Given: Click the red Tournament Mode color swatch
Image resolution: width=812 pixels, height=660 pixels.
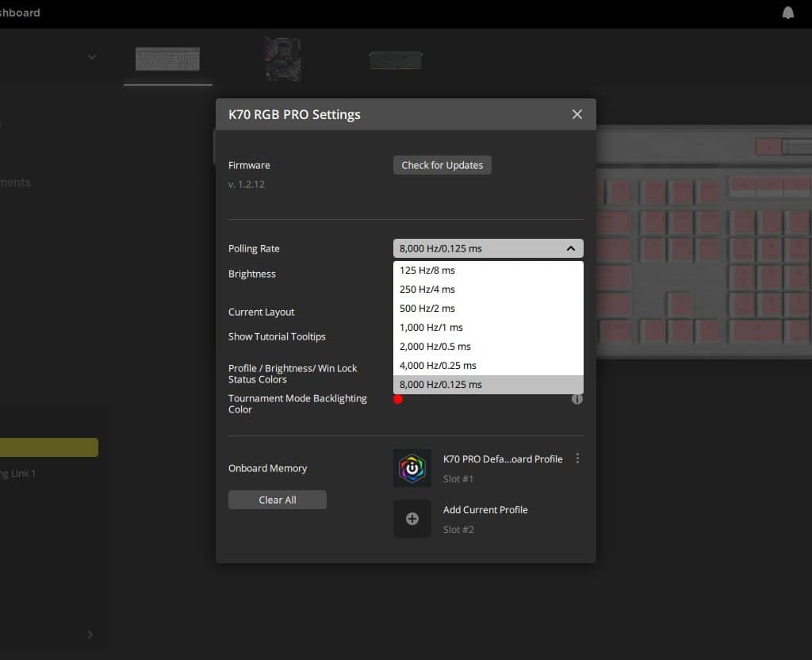Looking at the screenshot, I should pos(398,399).
